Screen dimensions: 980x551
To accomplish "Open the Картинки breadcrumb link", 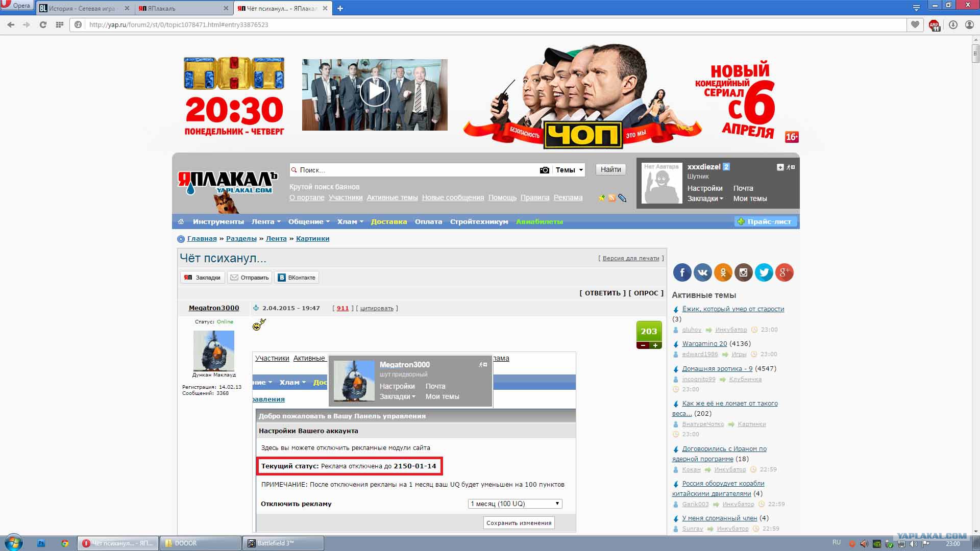I will [312, 239].
